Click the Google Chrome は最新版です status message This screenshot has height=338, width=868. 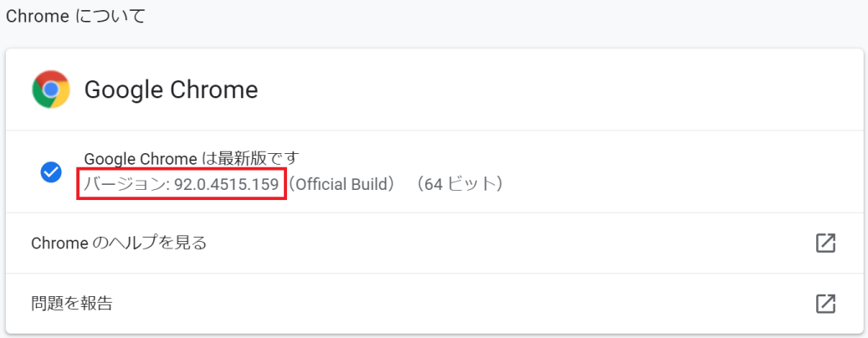coord(192,157)
